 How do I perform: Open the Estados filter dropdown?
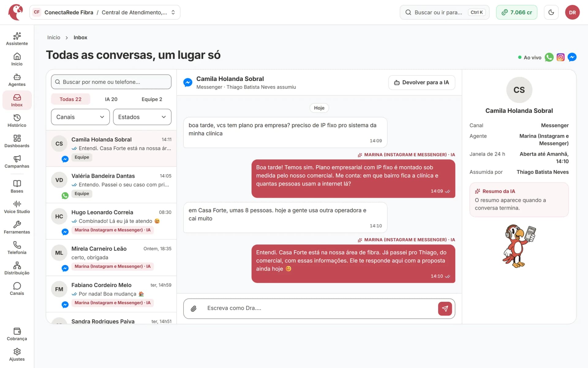click(142, 117)
